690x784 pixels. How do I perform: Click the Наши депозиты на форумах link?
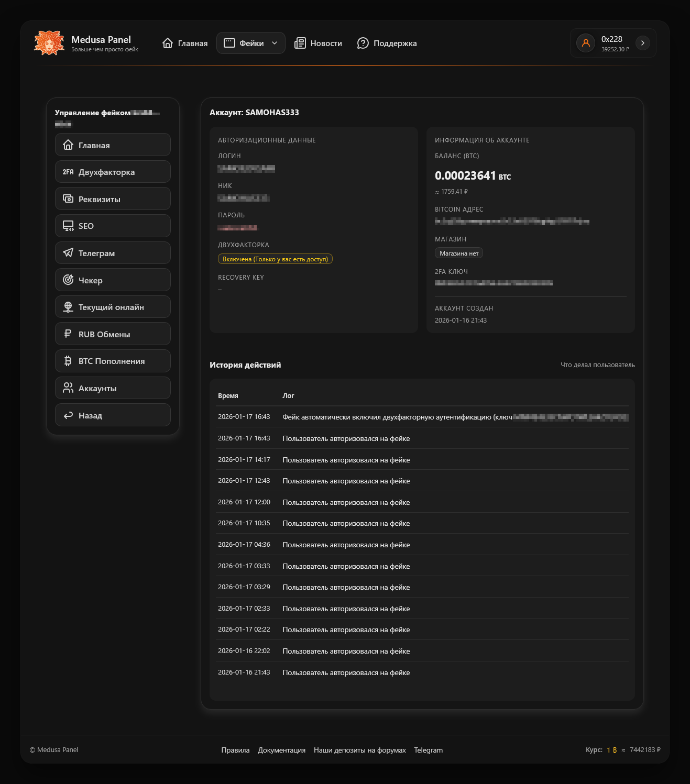pyautogui.click(x=359, y=750)
